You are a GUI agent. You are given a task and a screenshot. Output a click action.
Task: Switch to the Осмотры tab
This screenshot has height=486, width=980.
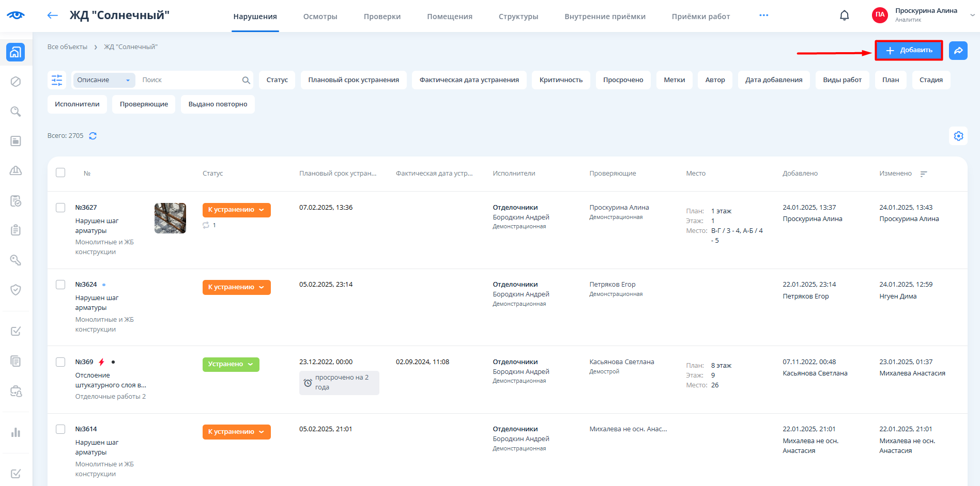coord(320,17)
